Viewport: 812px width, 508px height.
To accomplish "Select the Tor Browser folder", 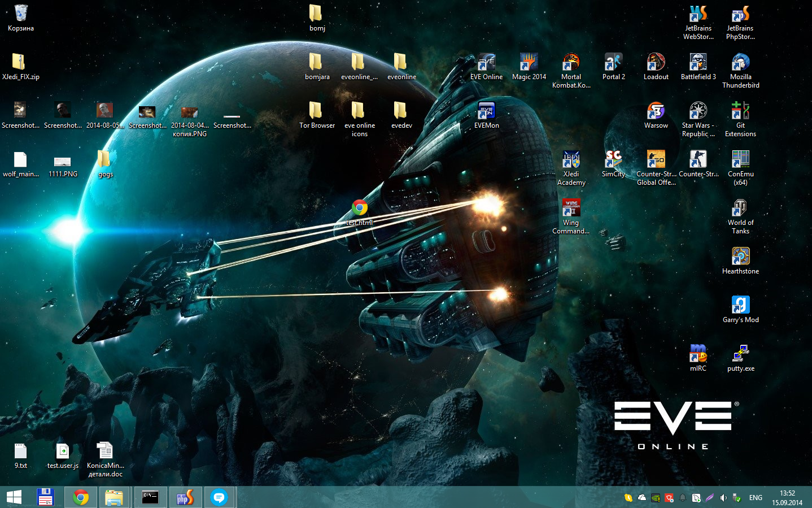I will click(x=317, y=115).
